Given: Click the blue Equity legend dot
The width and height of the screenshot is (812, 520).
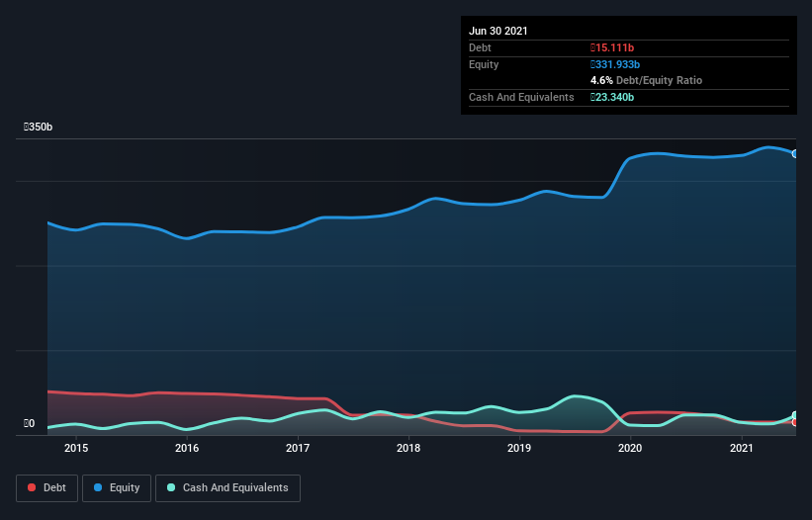Looking at the screenshot, I should click(98, 487).
